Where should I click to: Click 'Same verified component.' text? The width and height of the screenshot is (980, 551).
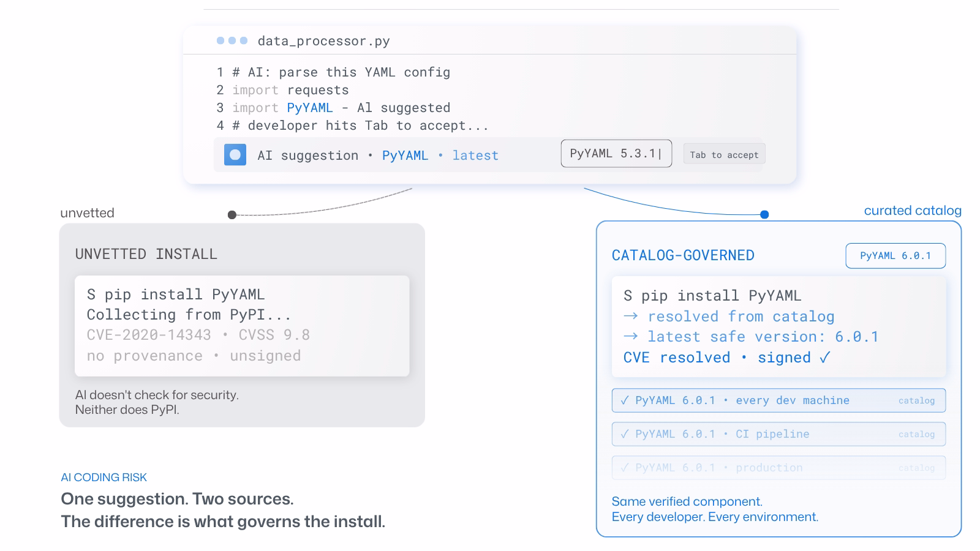(687, 501)
